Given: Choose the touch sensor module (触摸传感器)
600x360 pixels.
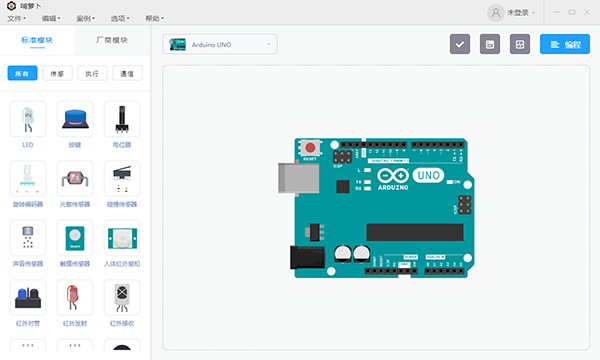Looking at the screenshot, I should coord(75,238).
